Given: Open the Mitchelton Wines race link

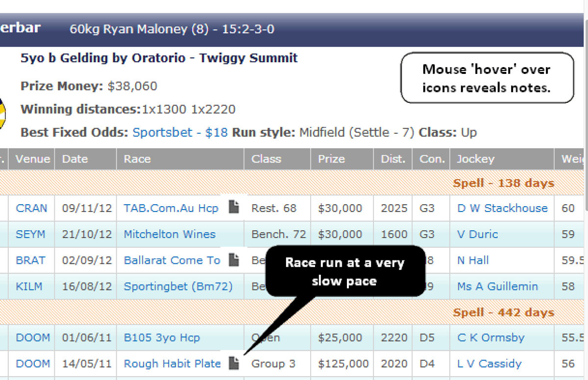Looking at the screenshot, I should pos(170,234).
